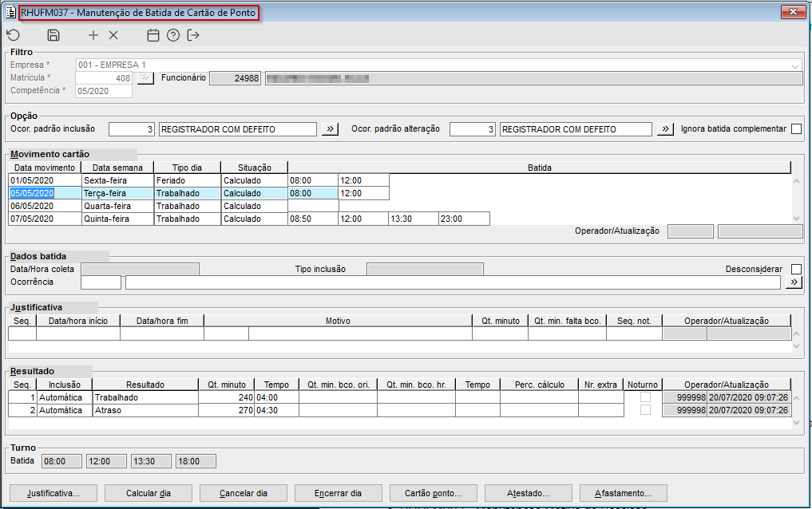Click the lookup button beside Matrícula field
Image resolution: width=812 pixels, height=509 pixels.
(x=145, y=78)
